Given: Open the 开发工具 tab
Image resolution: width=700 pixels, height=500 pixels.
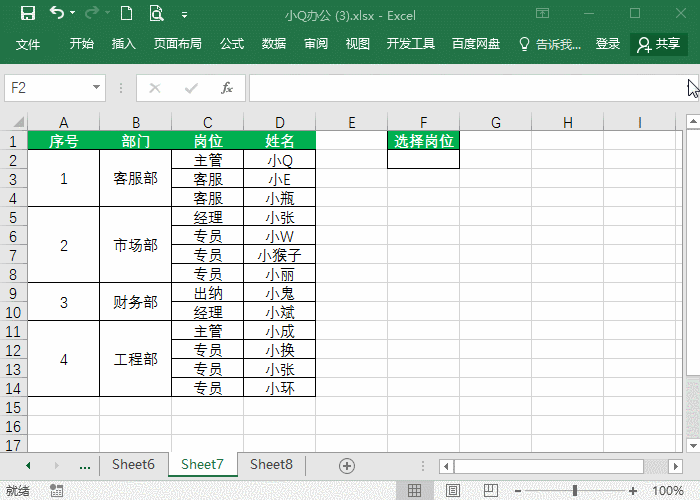Looking at the screenshot, I should (x=411, y=44).
